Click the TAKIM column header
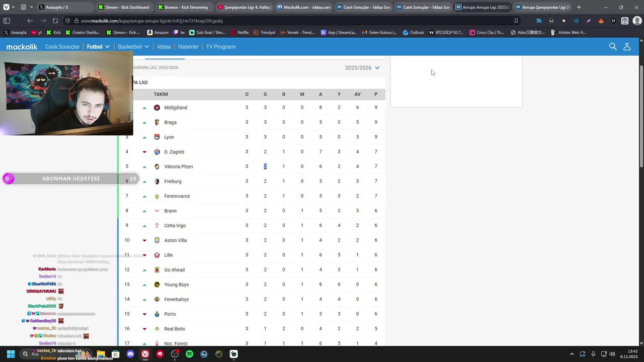Viewport: 644px width, 362px height. pyautogui.click(x=161, y=95)
